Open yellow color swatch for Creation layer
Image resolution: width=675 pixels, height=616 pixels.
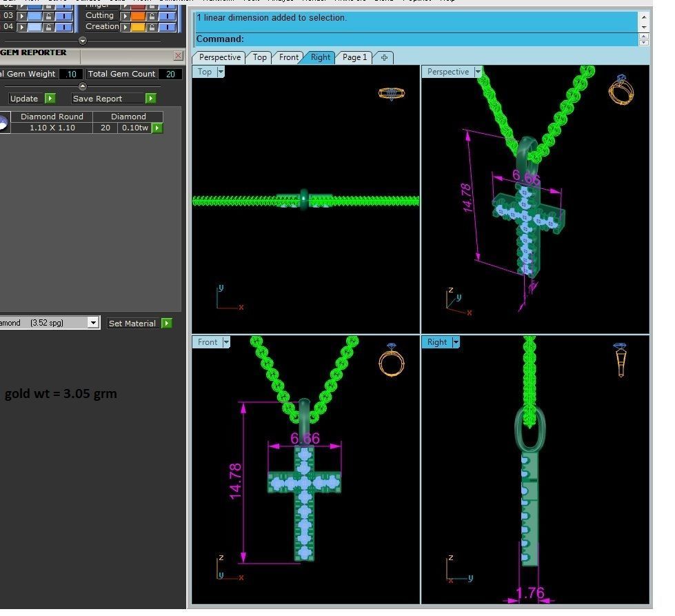coord(138,27)
